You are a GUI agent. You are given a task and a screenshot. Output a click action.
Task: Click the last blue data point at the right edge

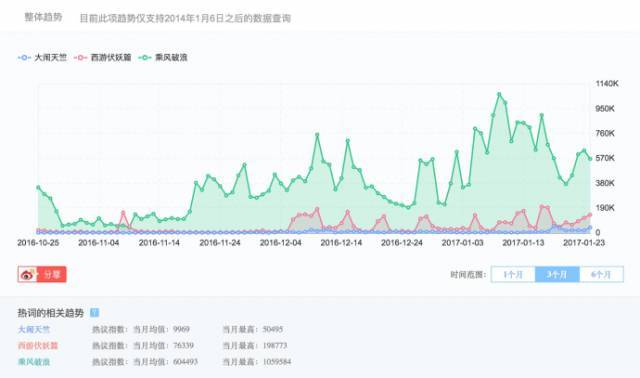[x=590, y=228]
